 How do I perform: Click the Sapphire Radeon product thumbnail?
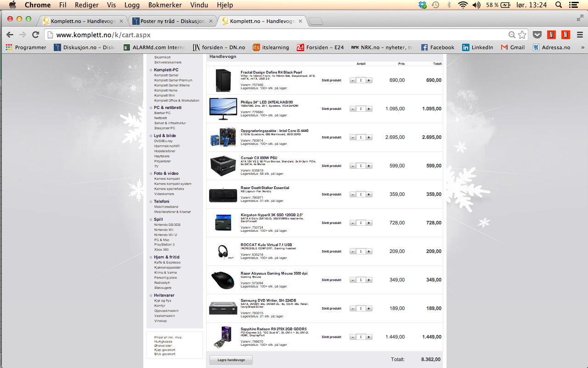[x=223, y=337]
